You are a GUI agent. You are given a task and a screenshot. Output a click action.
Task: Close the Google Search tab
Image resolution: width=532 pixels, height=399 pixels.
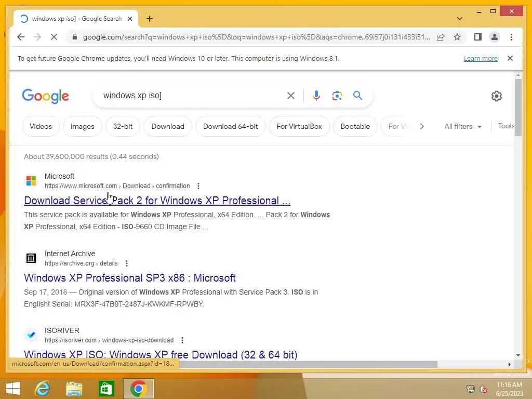129,19
